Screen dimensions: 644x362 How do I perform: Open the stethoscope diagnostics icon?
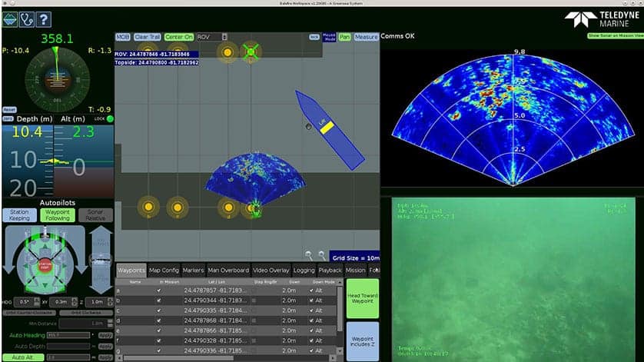click(27, 19)
